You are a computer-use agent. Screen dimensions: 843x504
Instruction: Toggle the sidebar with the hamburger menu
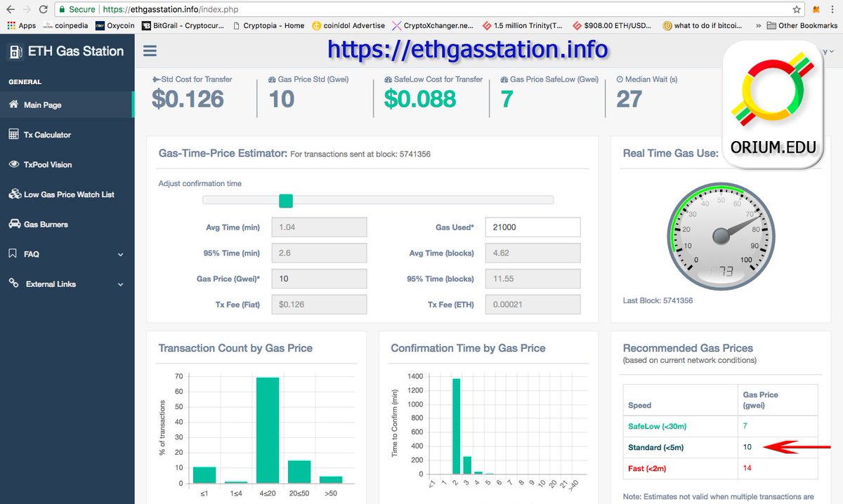[150, 51]
